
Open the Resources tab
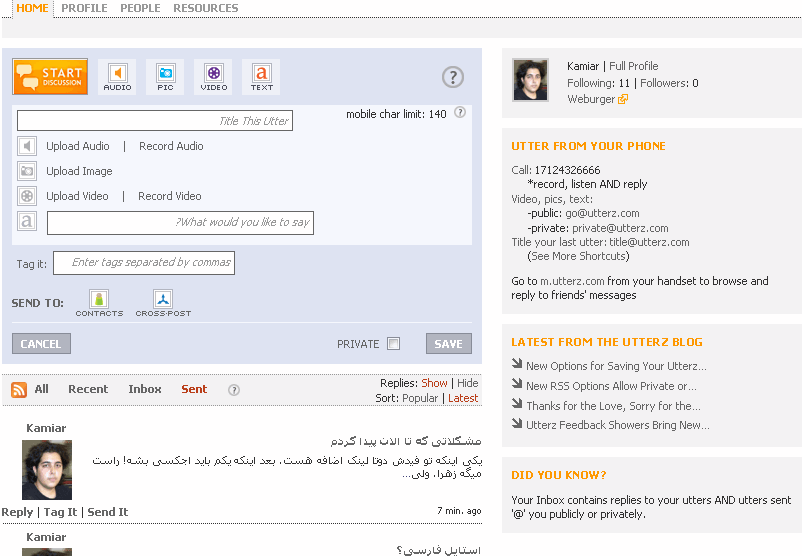pos(206,8)
